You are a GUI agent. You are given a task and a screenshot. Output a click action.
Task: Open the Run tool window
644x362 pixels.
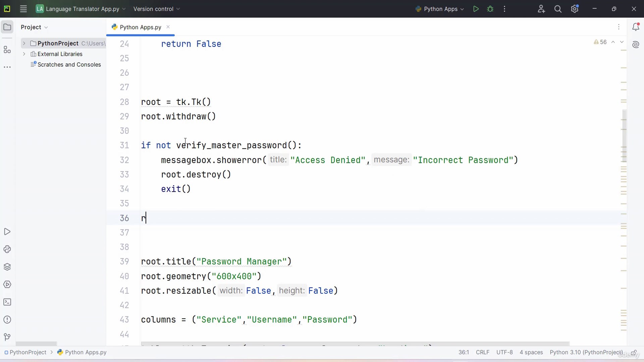point(7,232)
